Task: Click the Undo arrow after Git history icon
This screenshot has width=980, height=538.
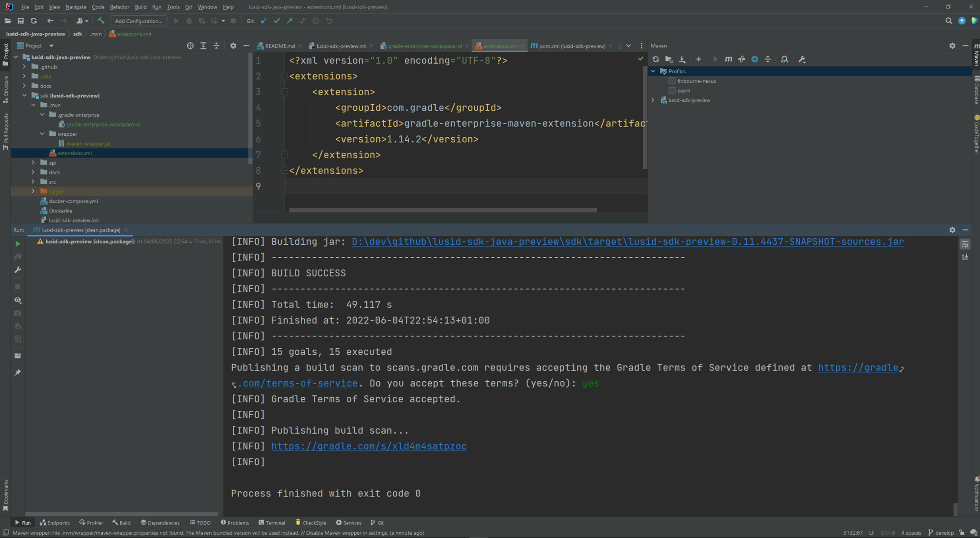Action: coord(329,21)
